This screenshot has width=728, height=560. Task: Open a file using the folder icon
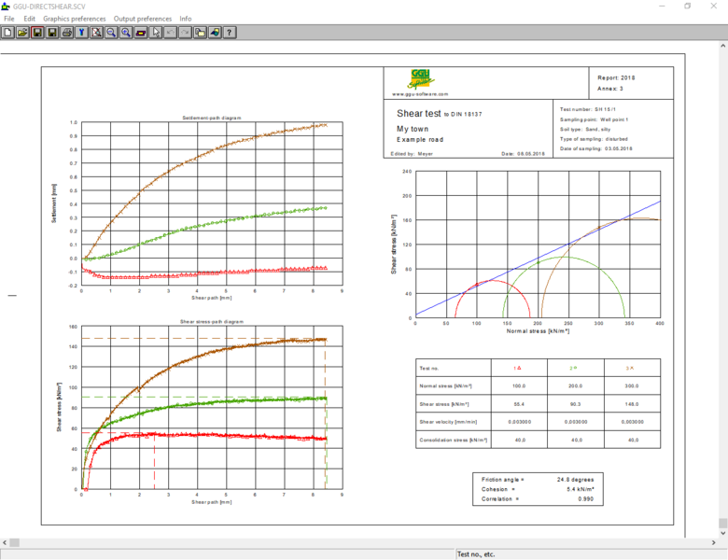coord(22,33)
